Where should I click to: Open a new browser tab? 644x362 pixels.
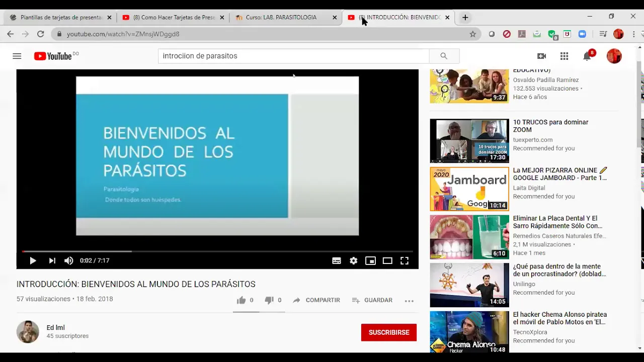point(465,17)
